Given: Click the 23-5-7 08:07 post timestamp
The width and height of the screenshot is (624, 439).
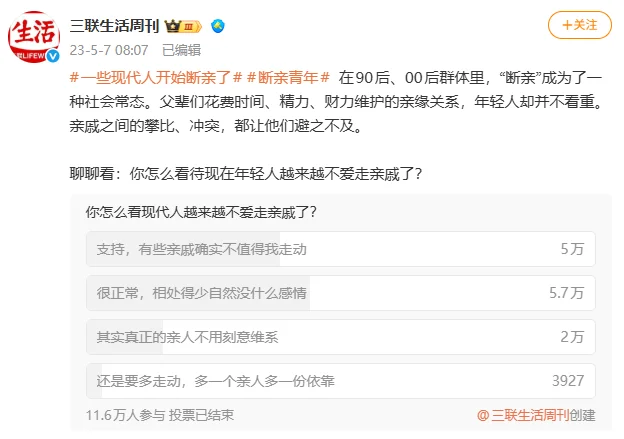Looking at the screenshot, I should [x=110, y=49].
